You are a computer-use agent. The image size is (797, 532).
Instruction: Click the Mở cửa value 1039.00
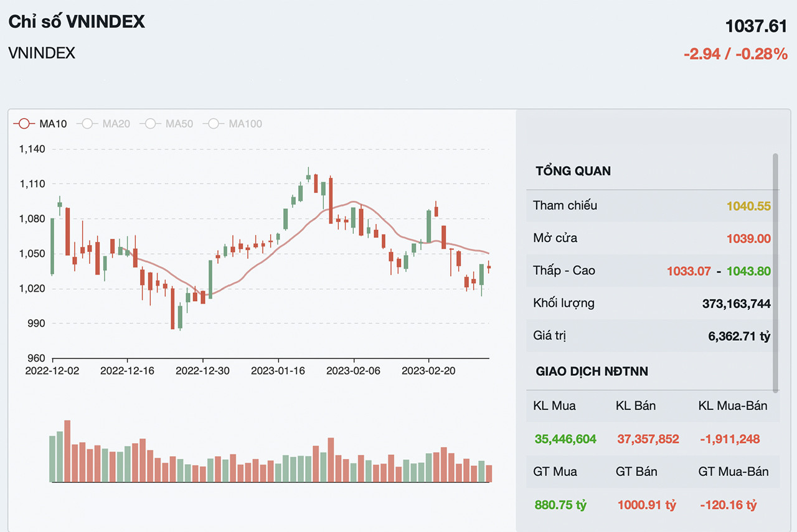(748, 238)
